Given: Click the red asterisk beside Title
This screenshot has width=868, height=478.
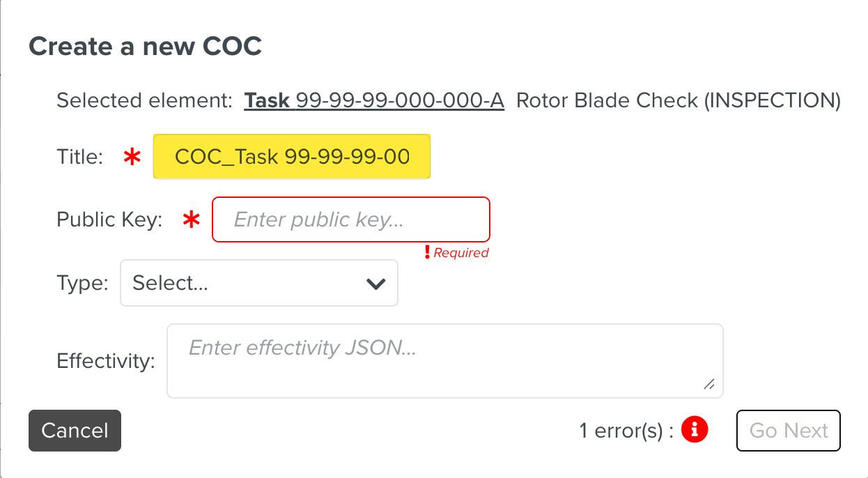Looking at the screenshot, I should pos(132,157).
